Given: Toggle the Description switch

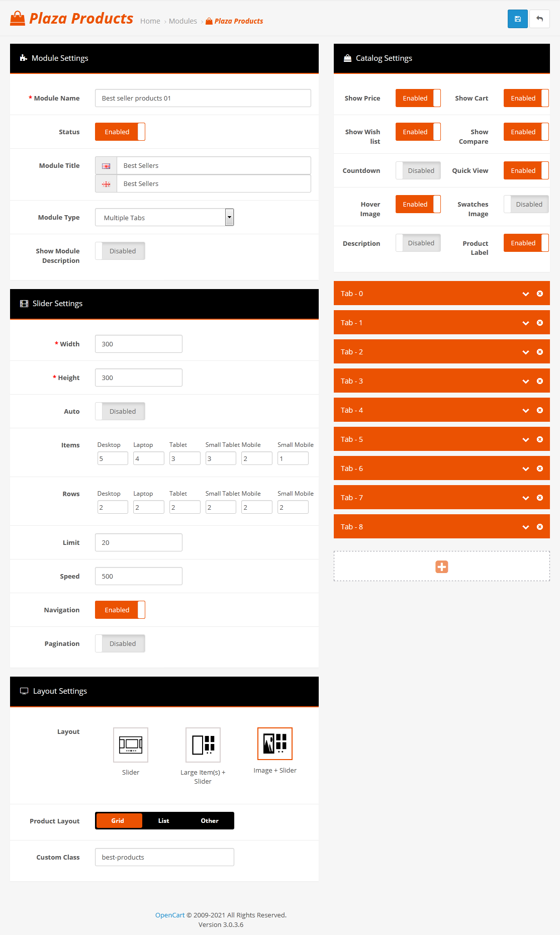Looking at the screenshot, I should tap(418, 243).
